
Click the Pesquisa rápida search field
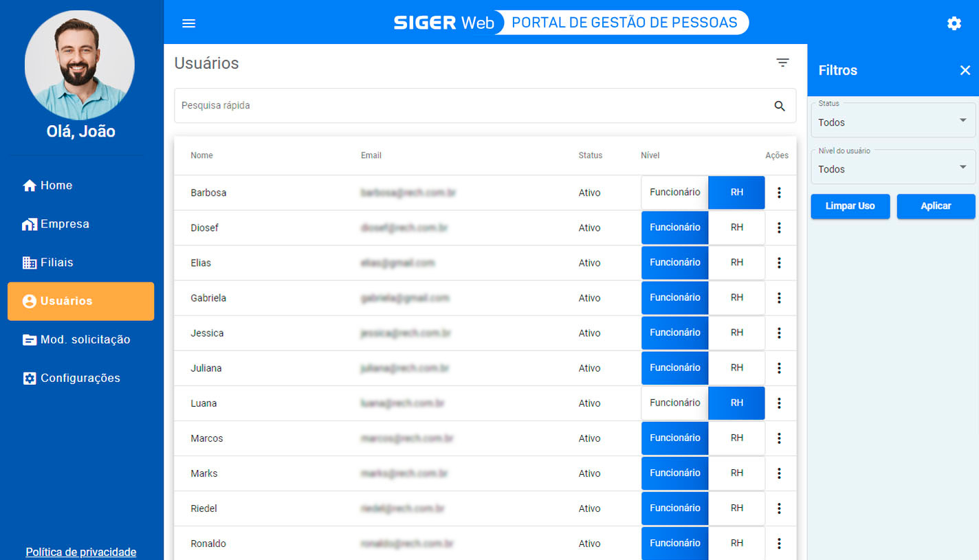point(412,106)
